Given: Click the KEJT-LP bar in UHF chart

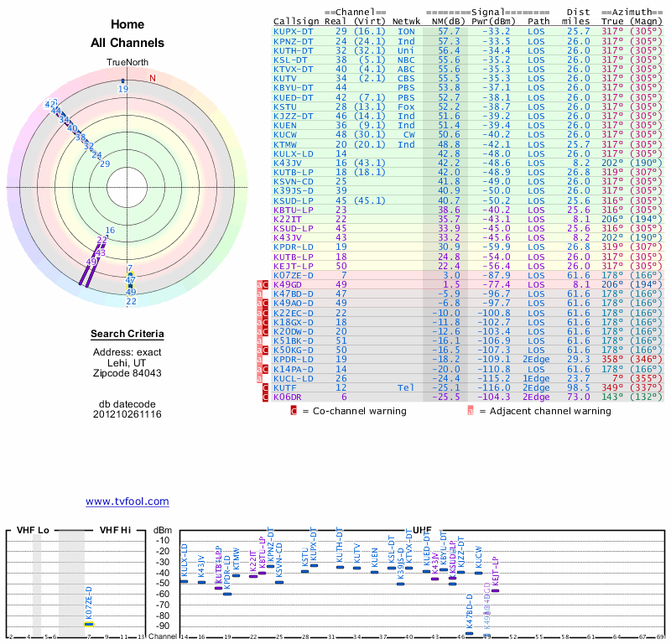Looking at the screenshot, I should (495, 590).
